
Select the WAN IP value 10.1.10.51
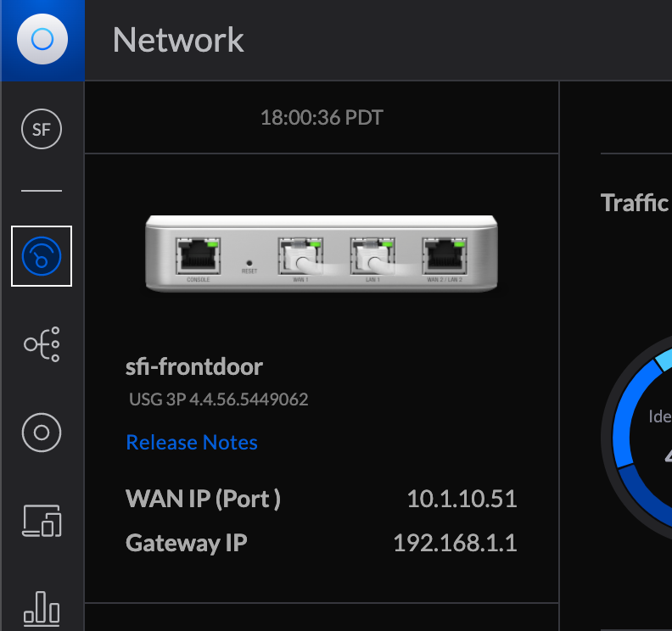pos(462,499)
